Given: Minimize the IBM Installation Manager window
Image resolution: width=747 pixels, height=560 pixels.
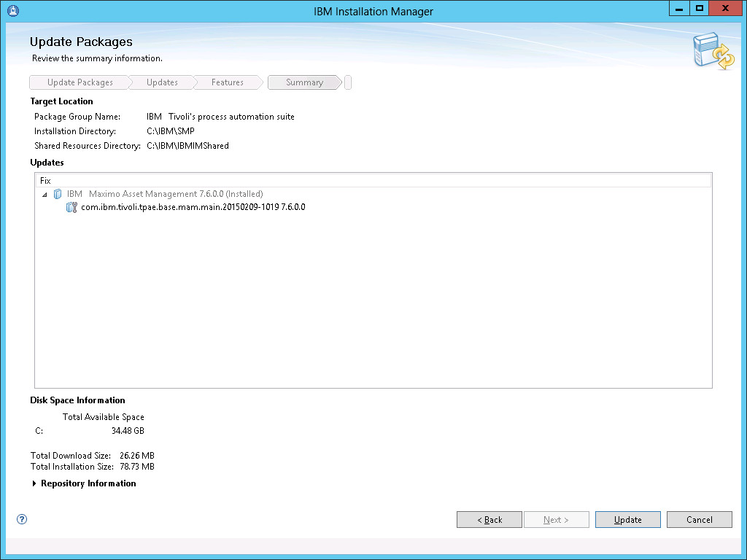Looking at the screenshot, I should [x=679, y=9].
